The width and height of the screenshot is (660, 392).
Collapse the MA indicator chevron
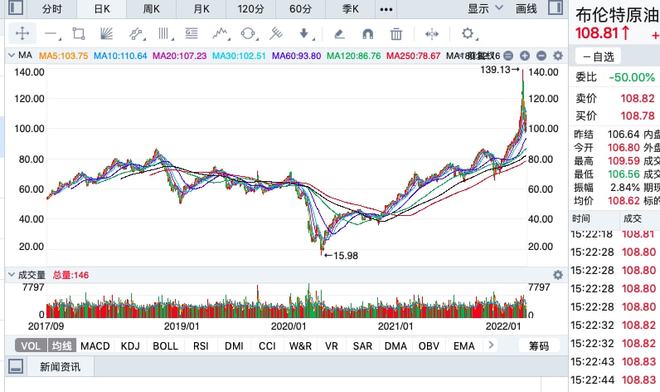coord(11,55)
